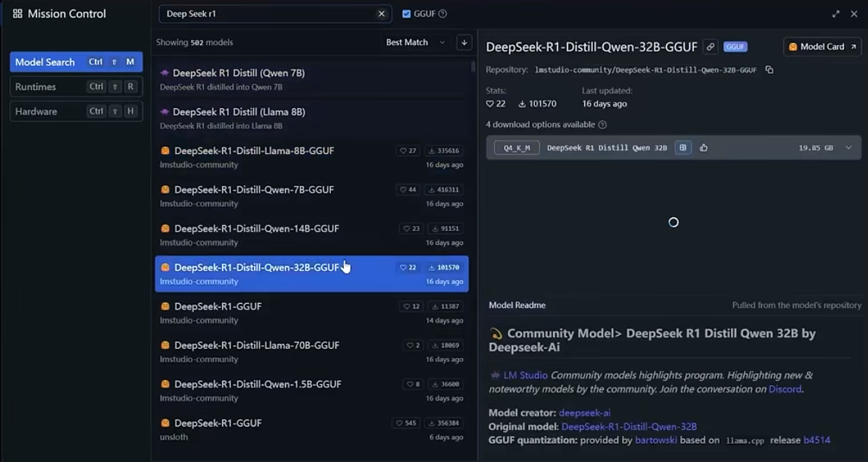Image resolution: width=868 pixels, height=462 pixels.
Task: Select the Q4_K_M quantization tag
Action: pos(517,147)
